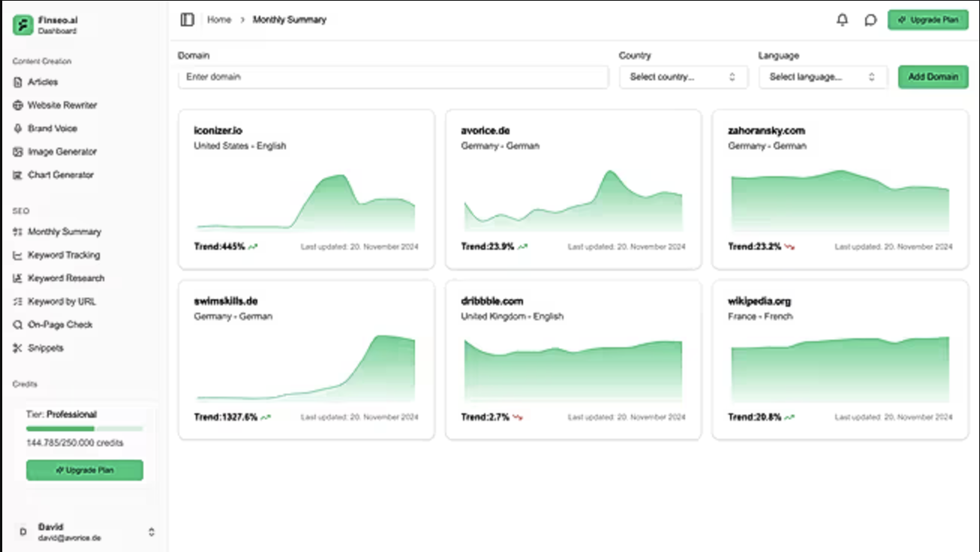Open Keyword Tracking in the sidebar
The image size is (980, 552).
63,255
